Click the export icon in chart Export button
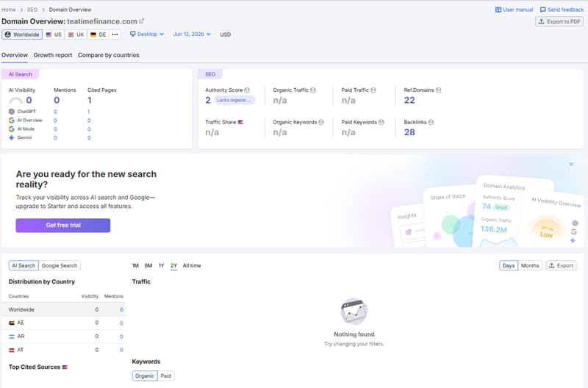 (552, 265)
